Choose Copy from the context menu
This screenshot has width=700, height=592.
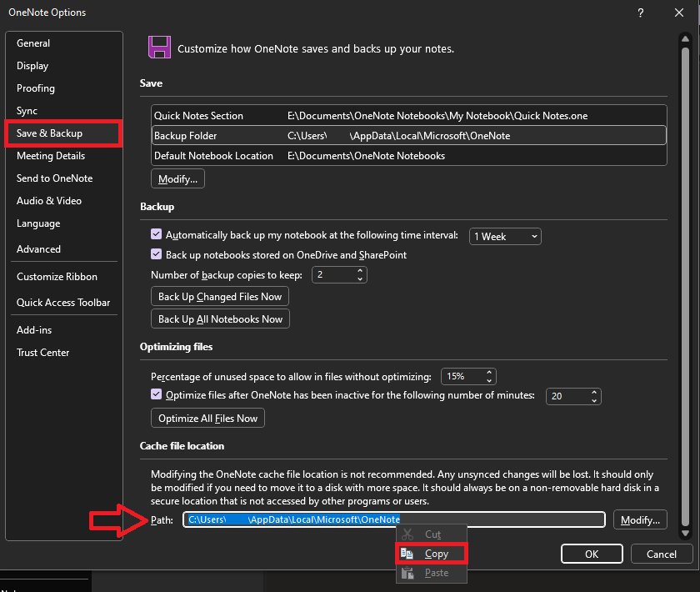point(432,554)
